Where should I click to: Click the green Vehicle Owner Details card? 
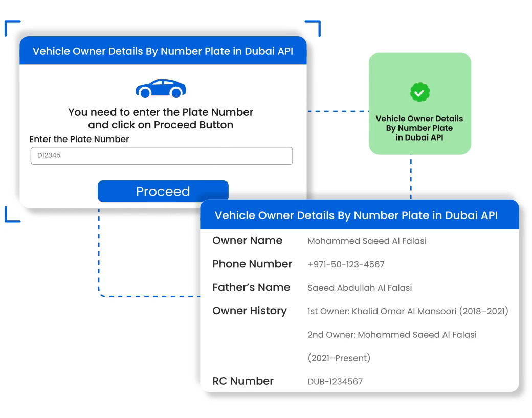[x=419, y=103]
